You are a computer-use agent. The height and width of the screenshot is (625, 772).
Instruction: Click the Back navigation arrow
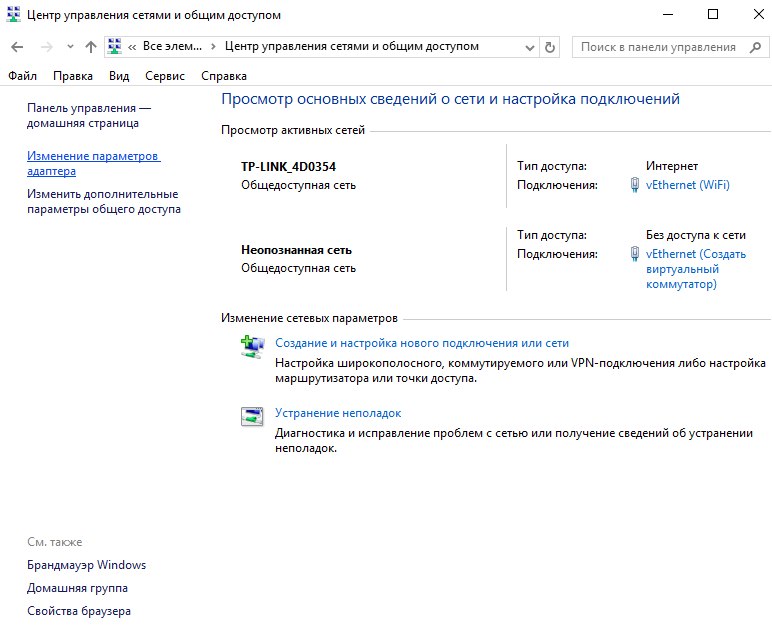point(18,47)
